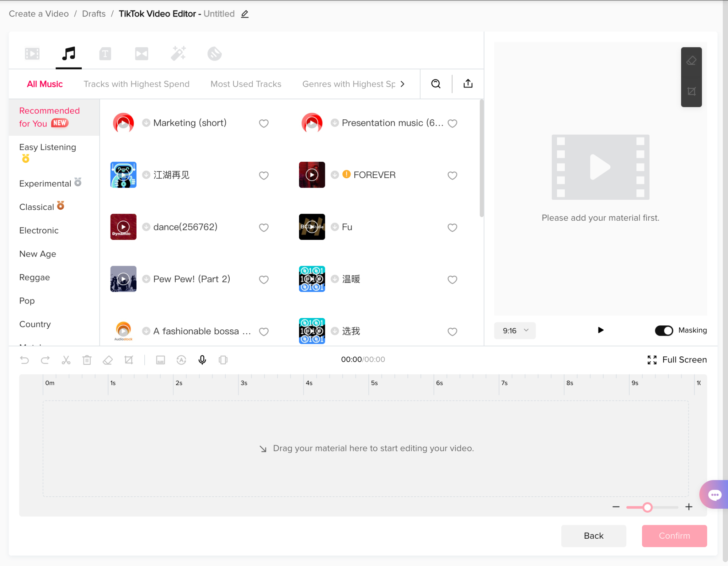Click the Full Screen button
728x566 pixels.
click(677, 360)
